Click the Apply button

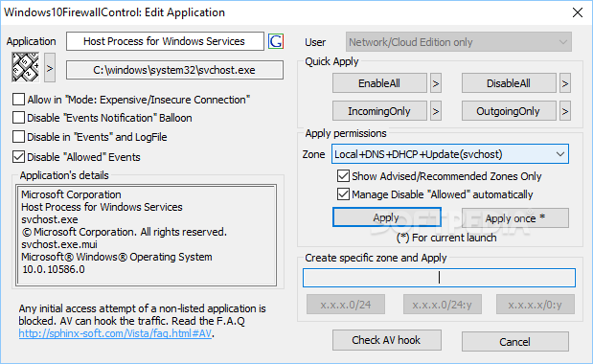386,217
